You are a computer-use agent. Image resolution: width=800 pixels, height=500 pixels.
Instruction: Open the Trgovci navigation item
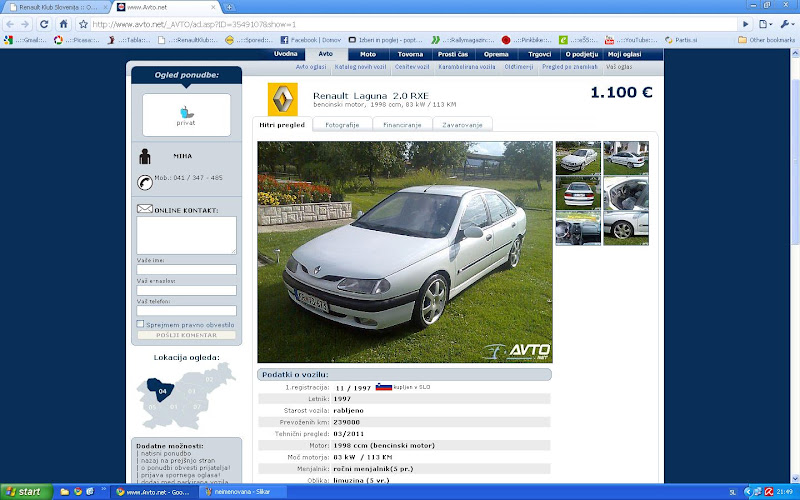tap(539, 54)
